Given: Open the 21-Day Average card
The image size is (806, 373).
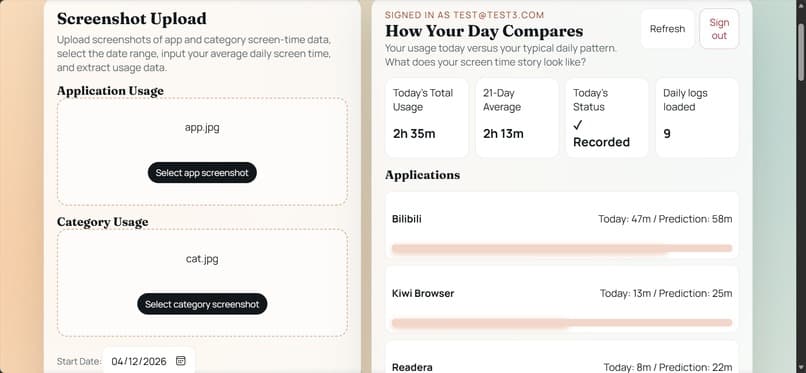Looking at the screenshot, I should coord(517,118).
